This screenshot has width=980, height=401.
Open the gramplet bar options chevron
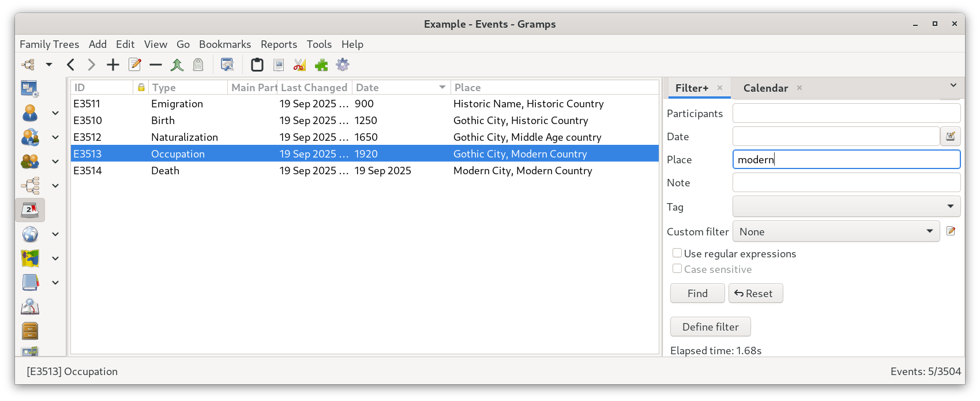pos(953,85)
